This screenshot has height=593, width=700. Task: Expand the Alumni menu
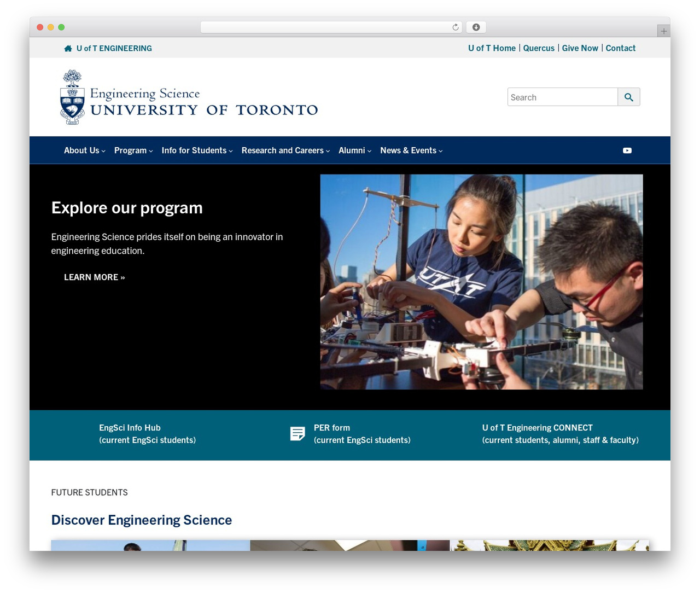[355, 150]
